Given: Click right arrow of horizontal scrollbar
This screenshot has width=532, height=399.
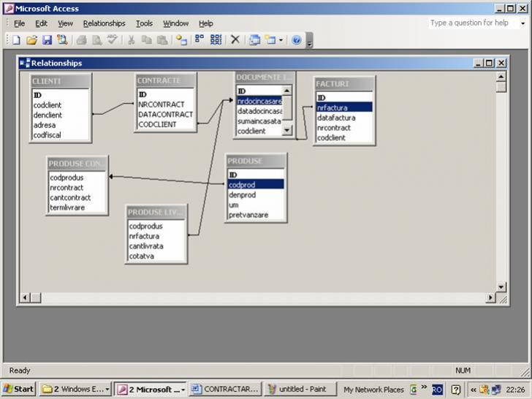Looking at the screenshot, I should pos(490,297).
